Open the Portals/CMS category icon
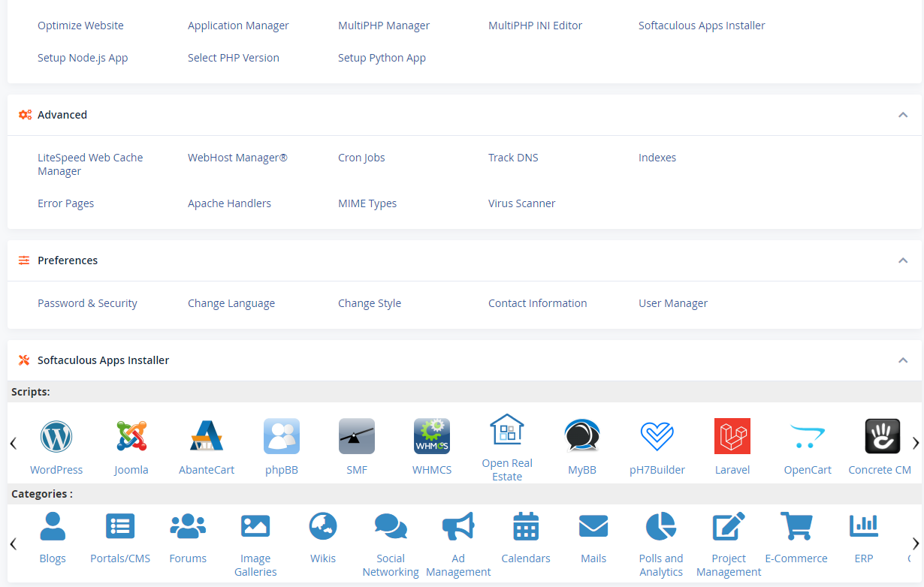Image resolution: width=924 pixels, height=587 pixels. tap(120, 526)
